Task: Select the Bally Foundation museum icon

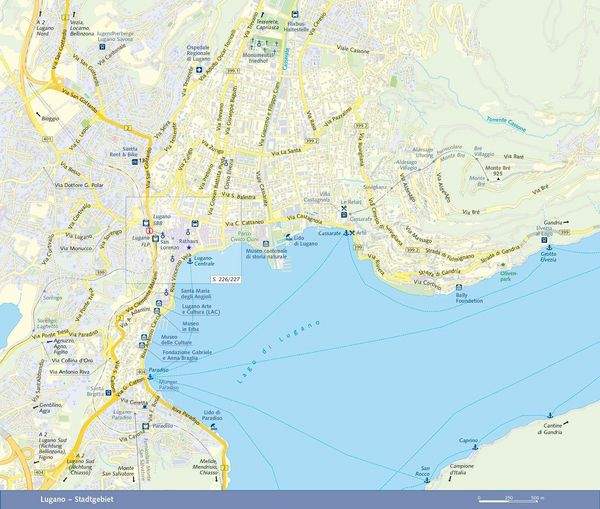Action: [459, 287]
